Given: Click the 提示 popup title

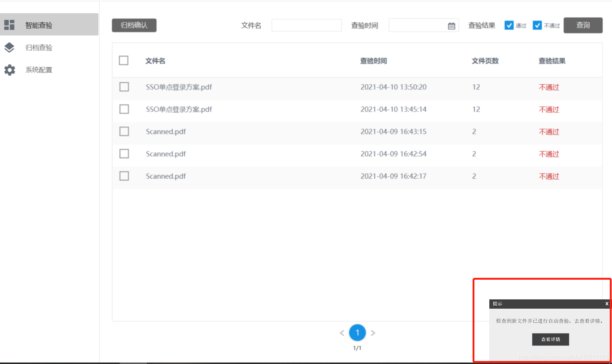Looking at the screenshot, I should coord(497,304).
